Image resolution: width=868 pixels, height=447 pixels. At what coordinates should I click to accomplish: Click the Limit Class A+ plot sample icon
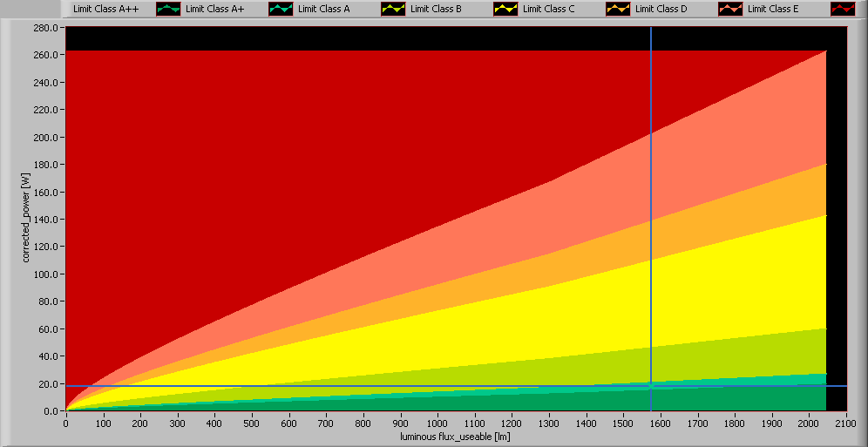[x=281, y=9]
